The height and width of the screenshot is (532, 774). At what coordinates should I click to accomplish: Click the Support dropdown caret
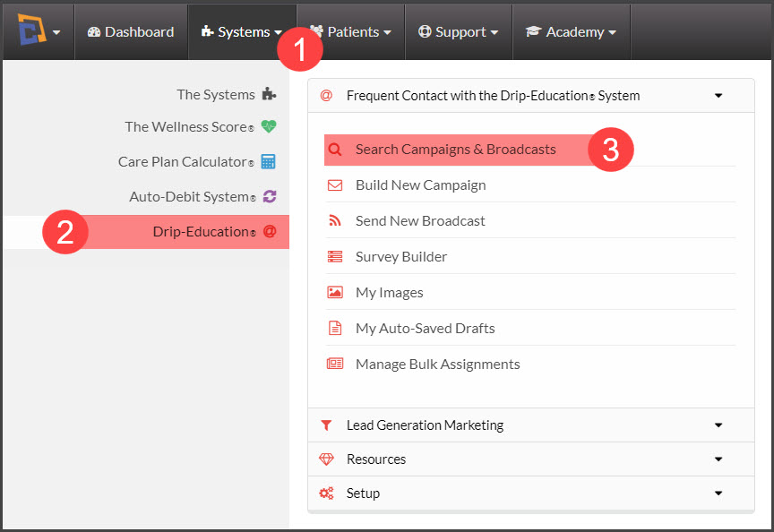[x=494, y=32]
